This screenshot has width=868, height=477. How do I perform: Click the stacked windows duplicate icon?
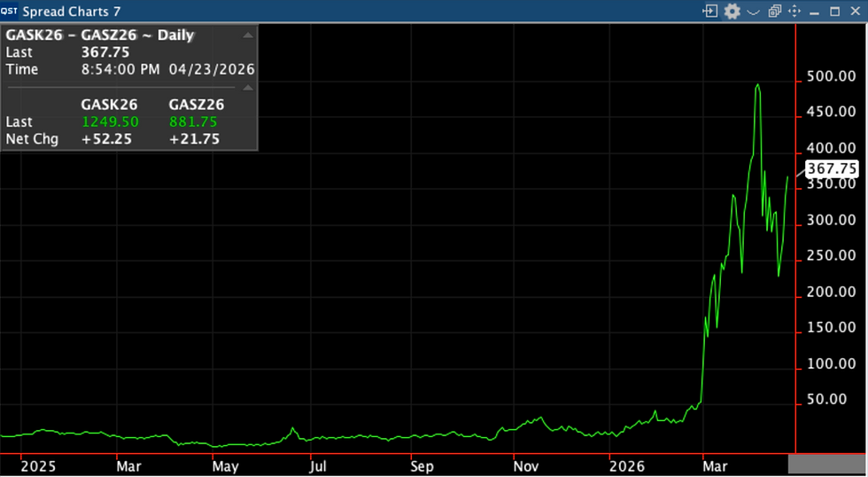774,11
